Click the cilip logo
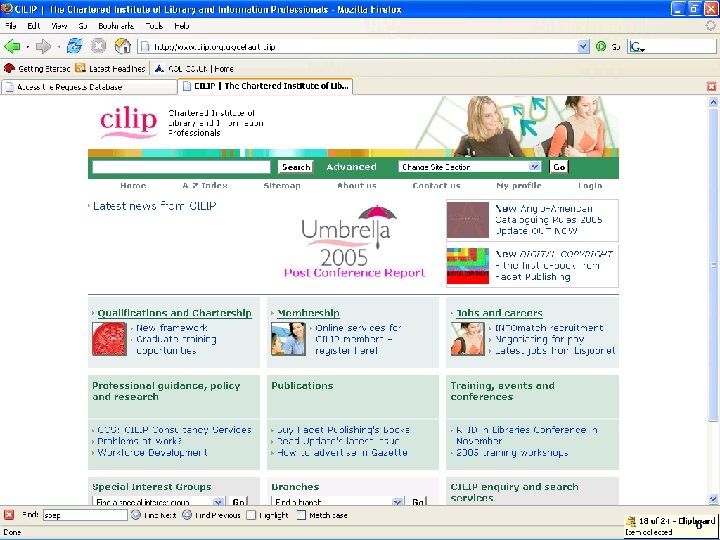This screenshot has width=720, height=540. click(x=129, y=122)
